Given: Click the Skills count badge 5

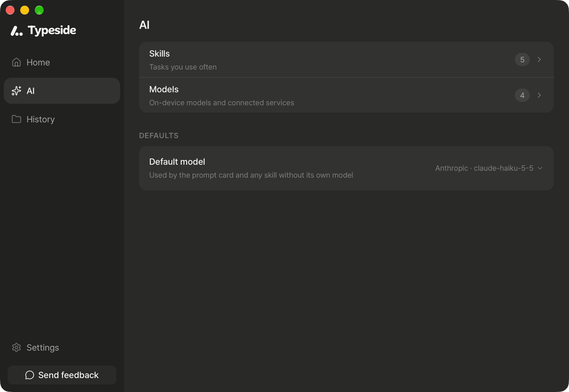Looking at the screenshot, I should [522, 59].
